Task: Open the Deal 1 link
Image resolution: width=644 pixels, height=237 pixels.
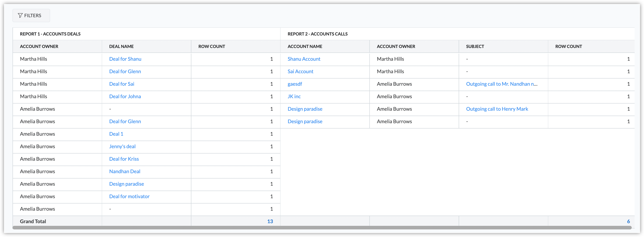Action: [x=116, y=134]
